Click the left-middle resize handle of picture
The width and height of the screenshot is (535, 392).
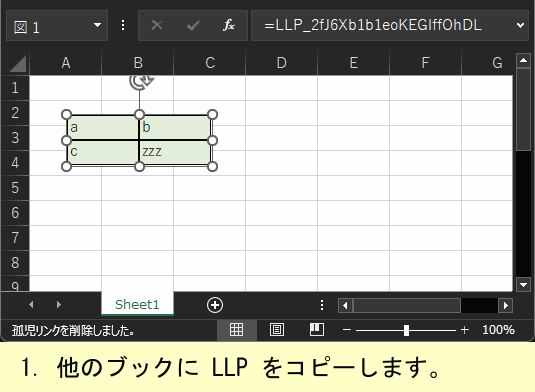tap(67, 140)
